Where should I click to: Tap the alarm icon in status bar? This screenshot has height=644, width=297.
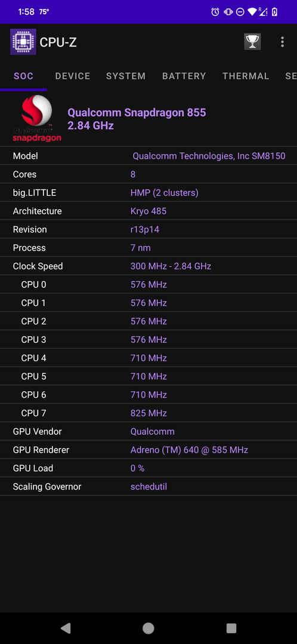coord(215,12)
